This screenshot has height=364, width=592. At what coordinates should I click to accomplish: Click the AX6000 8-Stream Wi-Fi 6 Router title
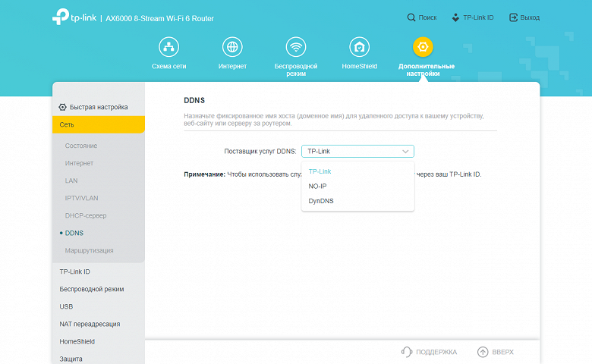click(x=159, y=18)
